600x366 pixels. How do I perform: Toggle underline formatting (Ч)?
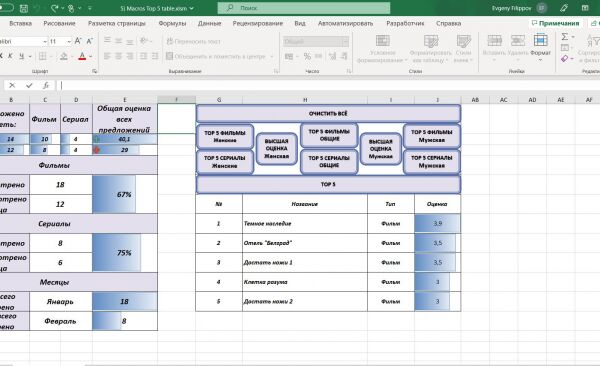click(21, 56)
